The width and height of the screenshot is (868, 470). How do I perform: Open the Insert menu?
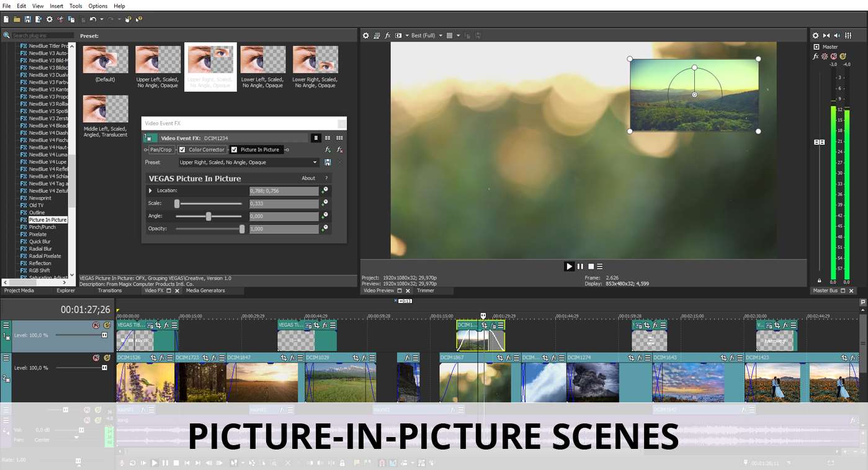click(56, 6)
